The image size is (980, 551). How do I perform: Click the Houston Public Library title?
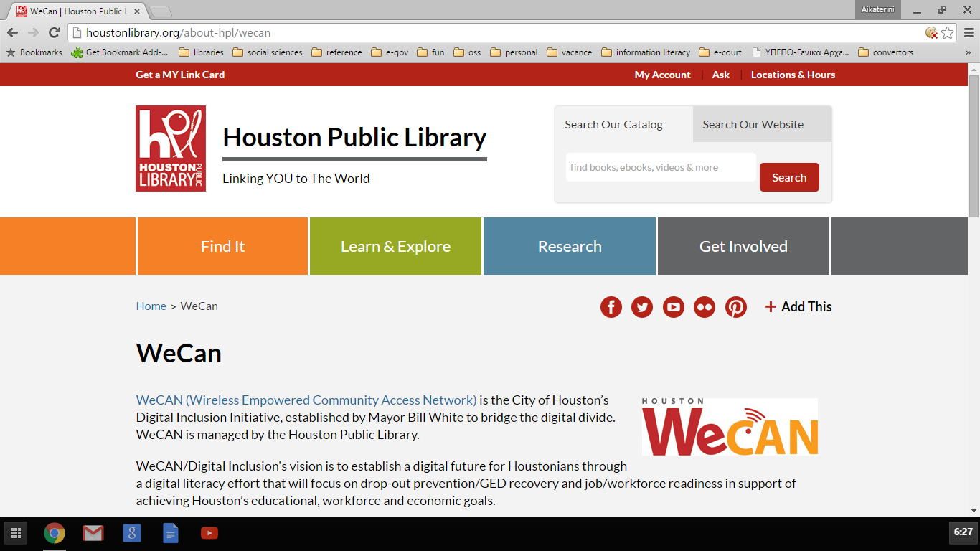click(354, 137)
